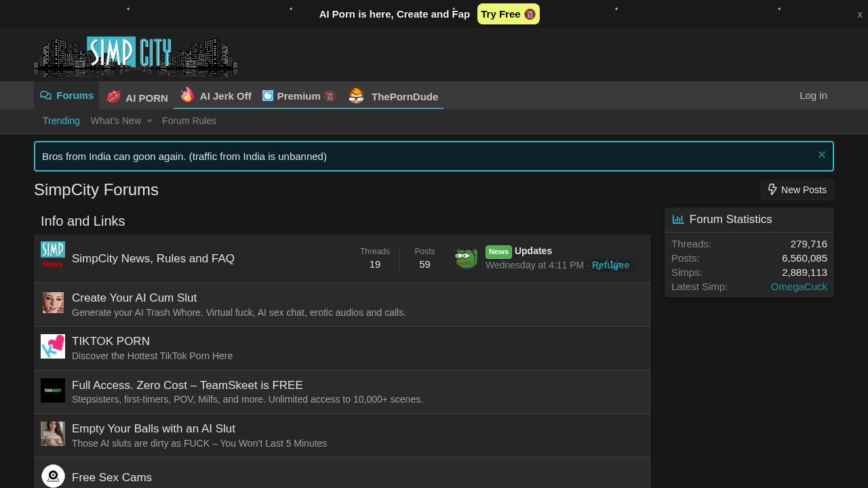The image size is (868, 488).
Task: Click the Forum Statistics heading
Action: 730,219
